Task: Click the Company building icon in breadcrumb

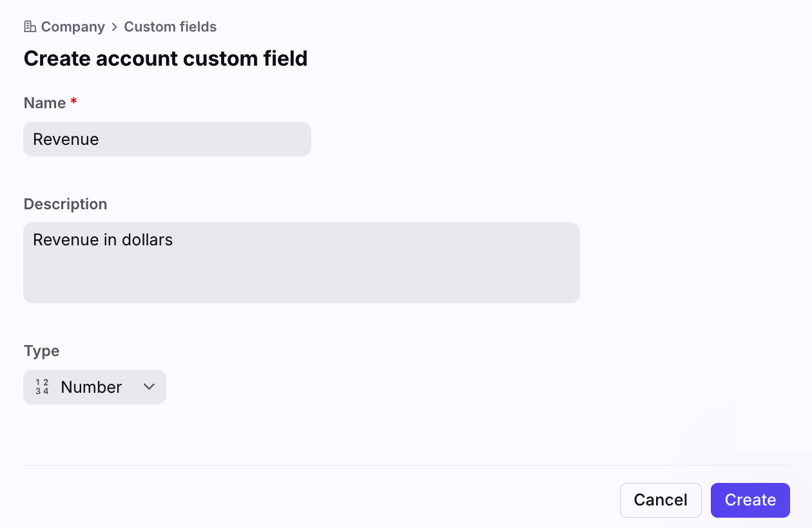Action: (30, 26)
